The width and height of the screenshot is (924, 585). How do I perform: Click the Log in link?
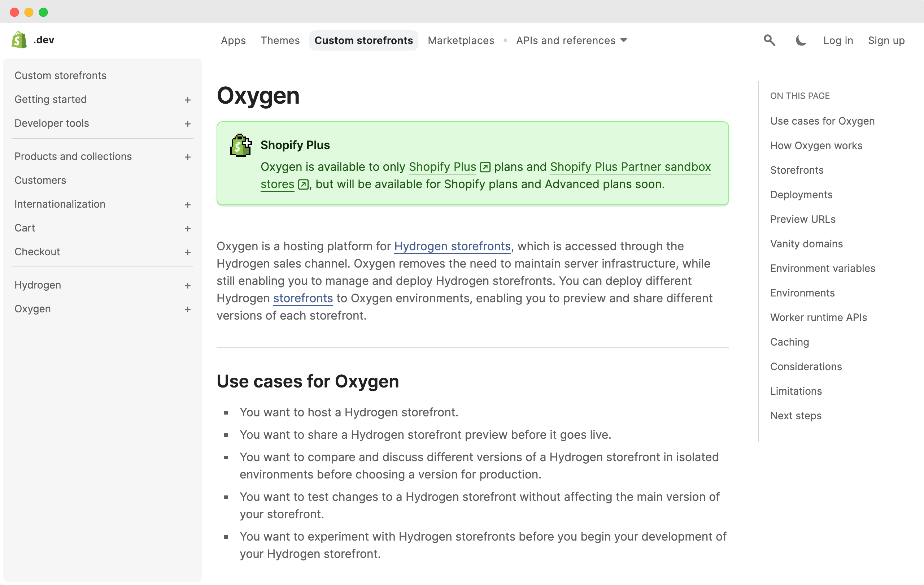tap(838, 40)
